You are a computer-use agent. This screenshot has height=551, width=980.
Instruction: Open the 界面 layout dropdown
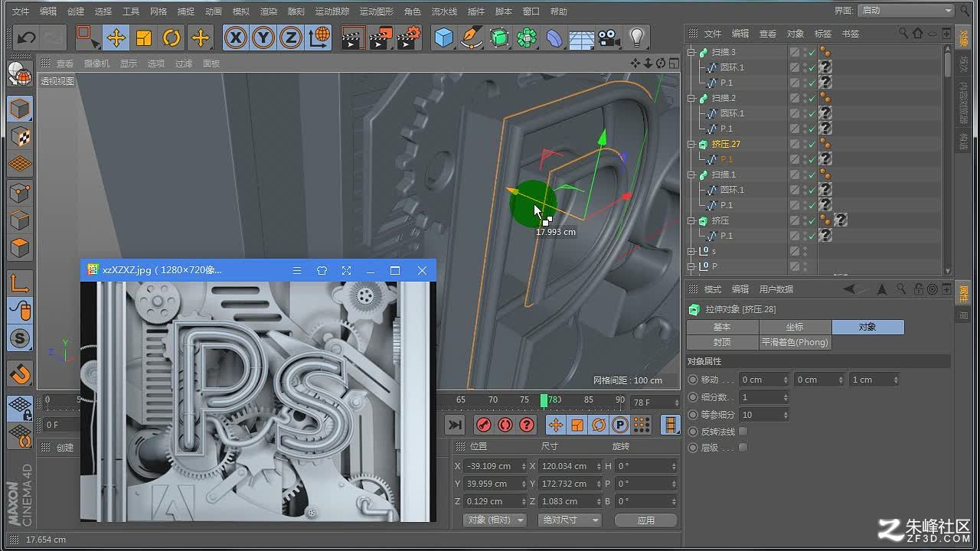[x=905, y=11]
